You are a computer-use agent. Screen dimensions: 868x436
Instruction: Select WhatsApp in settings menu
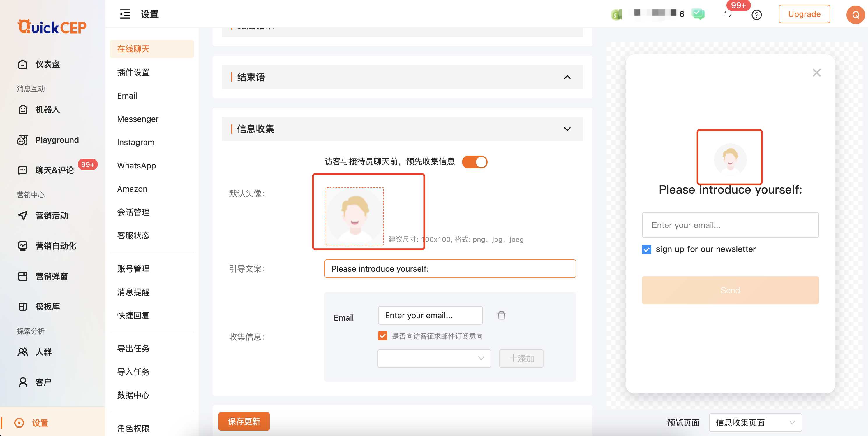coord(137,166)
